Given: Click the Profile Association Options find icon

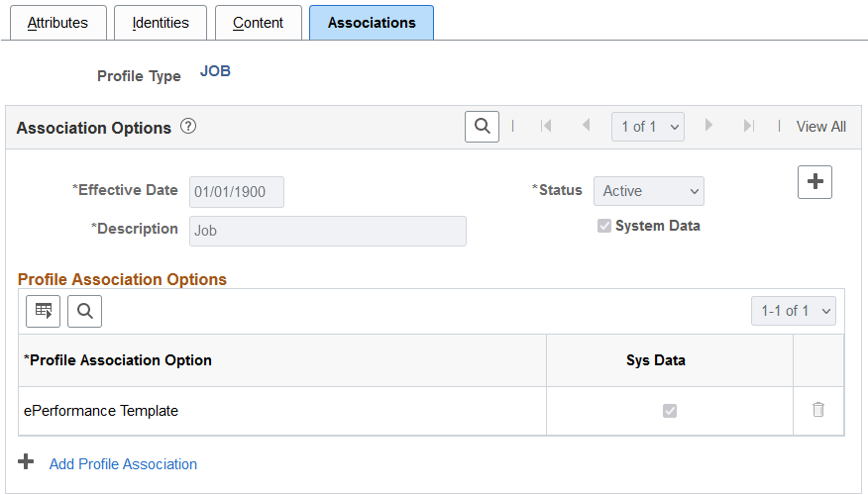Looking at the screenshot, I should tap(84, 312).
